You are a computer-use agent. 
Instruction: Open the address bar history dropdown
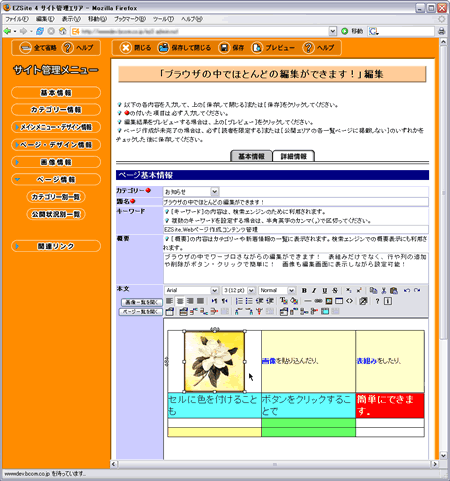coord(333,31)
